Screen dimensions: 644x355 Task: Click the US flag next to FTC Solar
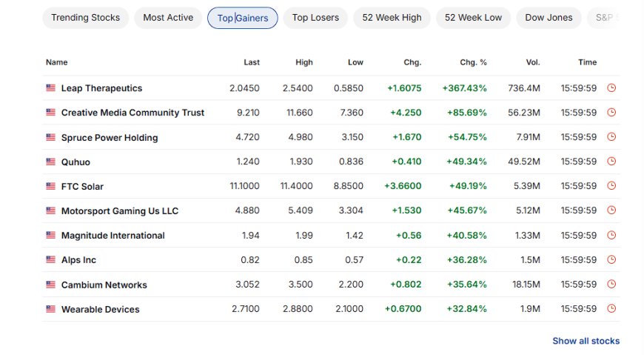(x=50, y=186)
